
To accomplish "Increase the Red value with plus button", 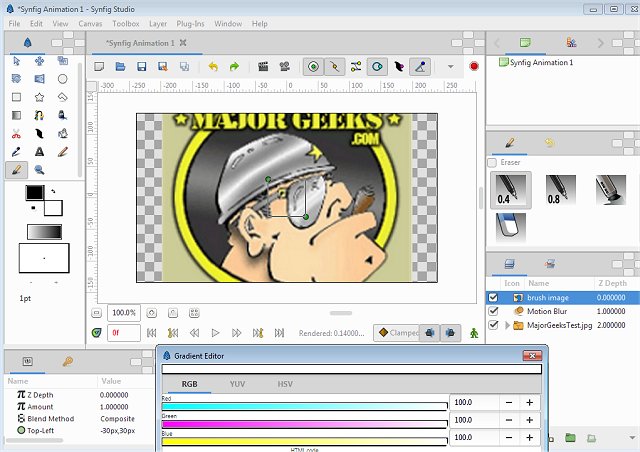I will [x=529, y=402].
